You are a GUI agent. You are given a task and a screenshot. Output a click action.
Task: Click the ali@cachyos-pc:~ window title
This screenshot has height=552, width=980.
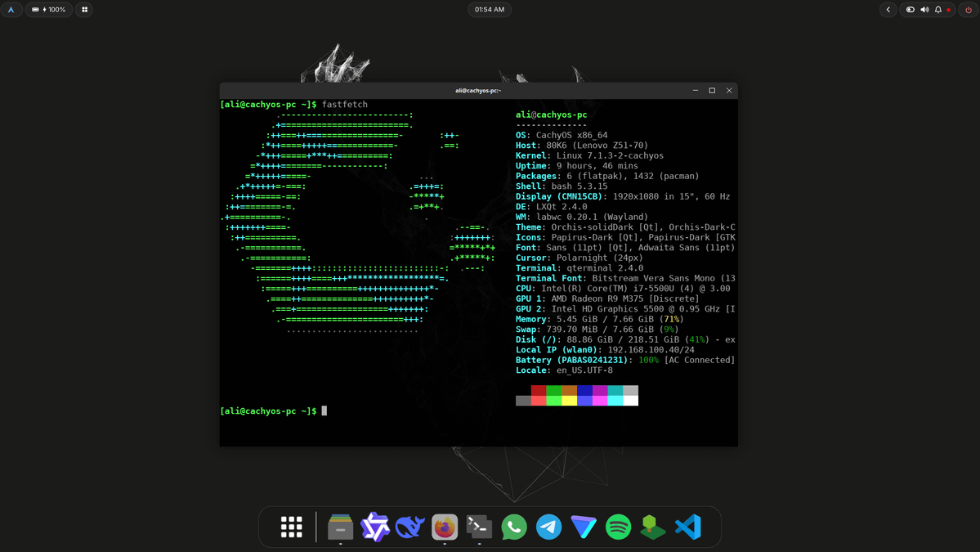pos(478,91)
